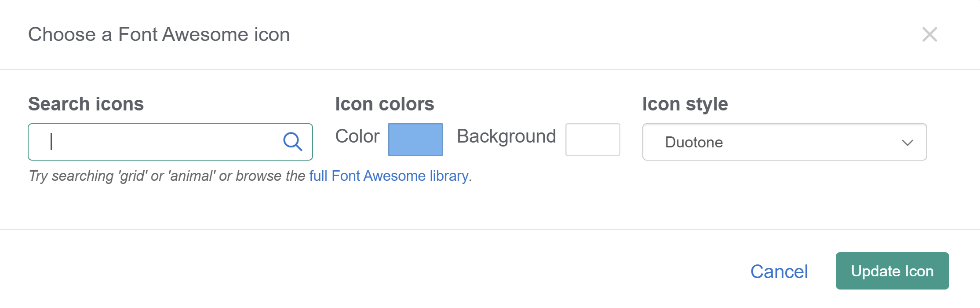Open the full Font Awesome library link
The height and width of the screenshot is (308, 980).
point(389,176)
